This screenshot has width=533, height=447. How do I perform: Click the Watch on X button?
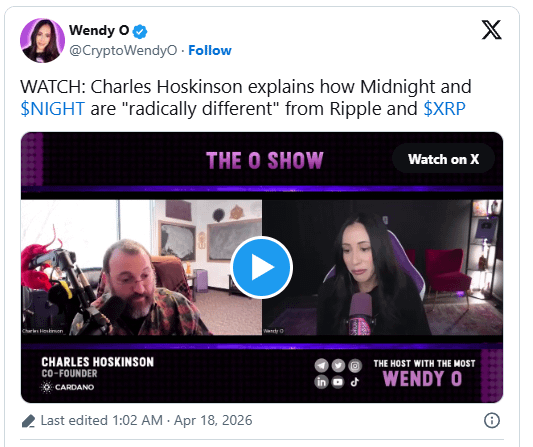[x=443, y=159]
